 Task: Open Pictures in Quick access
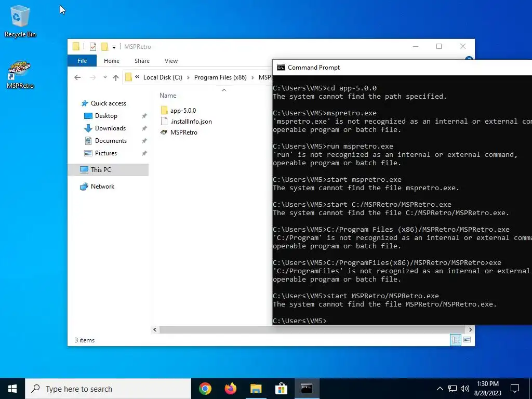(106, 153)
